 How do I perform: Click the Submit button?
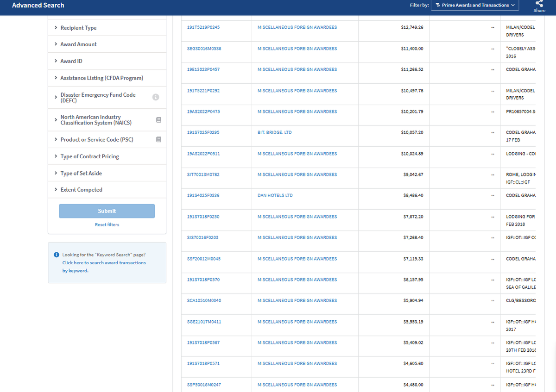pyautogui.click(x=107, y=211)
